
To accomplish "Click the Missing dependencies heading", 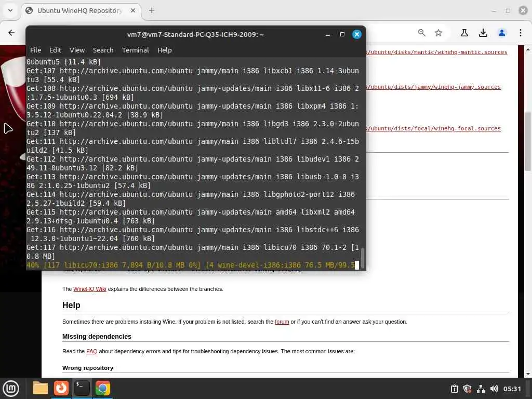I will [x=97, y=336].
